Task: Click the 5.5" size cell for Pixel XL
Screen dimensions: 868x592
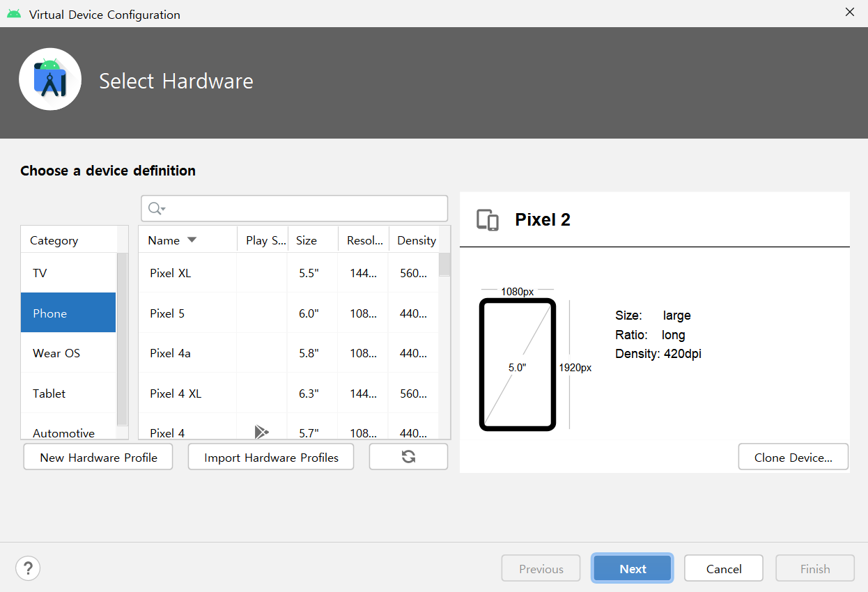Action: click(x=309, y=273)
